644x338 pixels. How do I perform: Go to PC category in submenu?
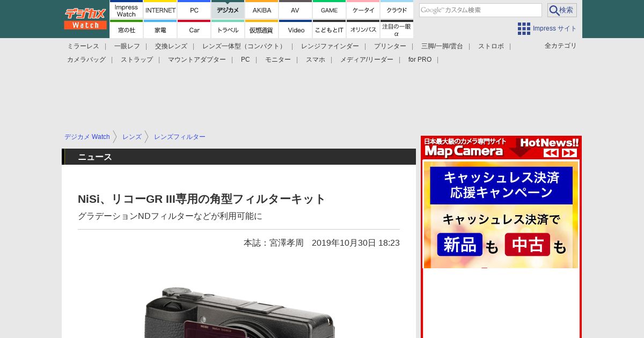[245, 60]
